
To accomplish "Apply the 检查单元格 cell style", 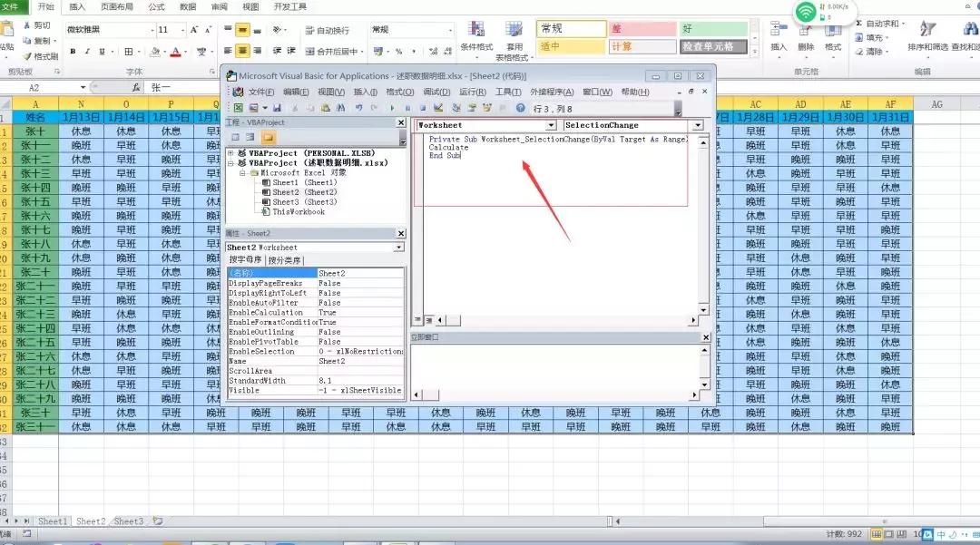I will [714, 46].
